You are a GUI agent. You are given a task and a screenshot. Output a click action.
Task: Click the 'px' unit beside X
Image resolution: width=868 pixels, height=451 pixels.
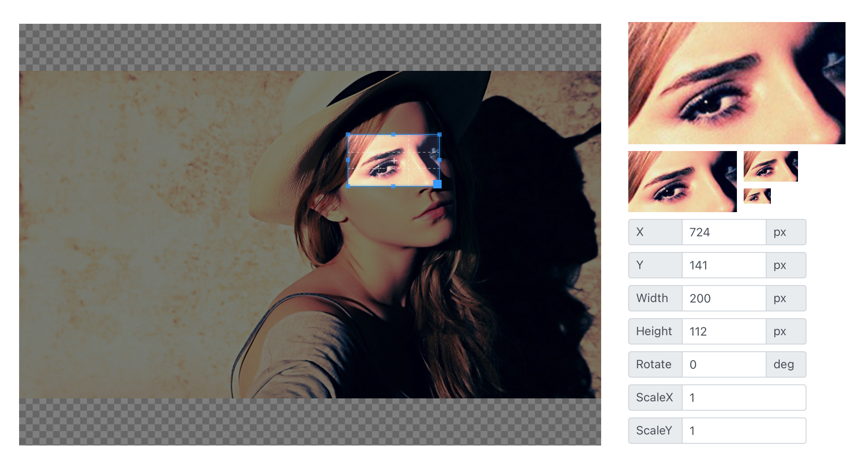(780, 232)
